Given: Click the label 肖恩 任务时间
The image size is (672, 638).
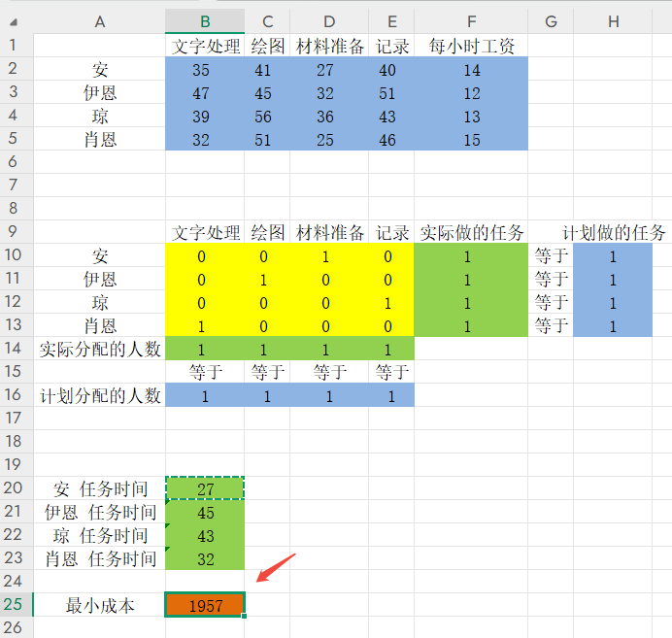Looking at the screenshot, I should click(x=100, y=558).
